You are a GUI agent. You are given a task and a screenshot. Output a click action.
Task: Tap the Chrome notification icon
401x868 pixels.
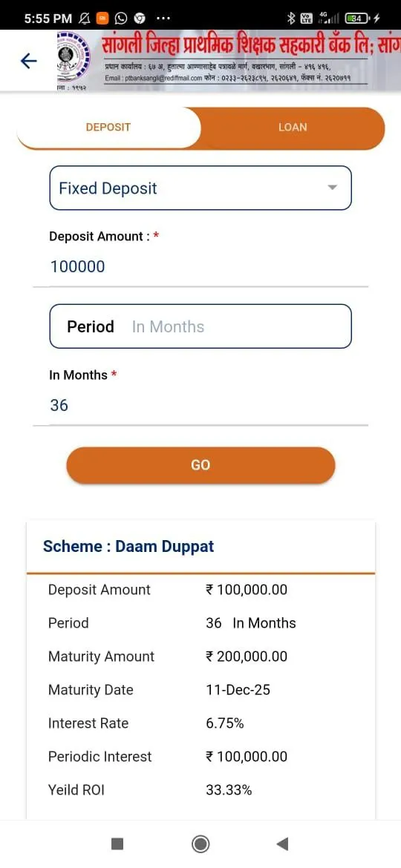click(x=139, y=19)
